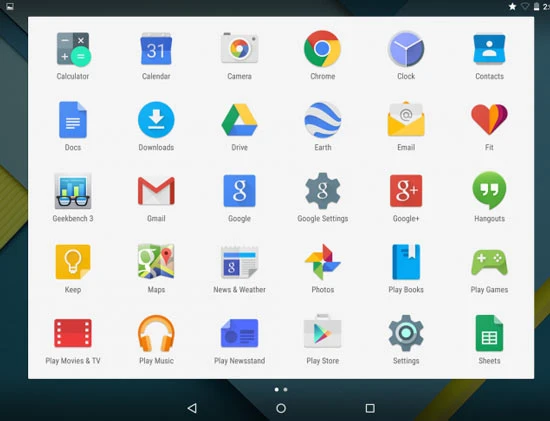Launch the Google+ app
This screenshot has width=550, height=421.
click(x=406, y=191)
